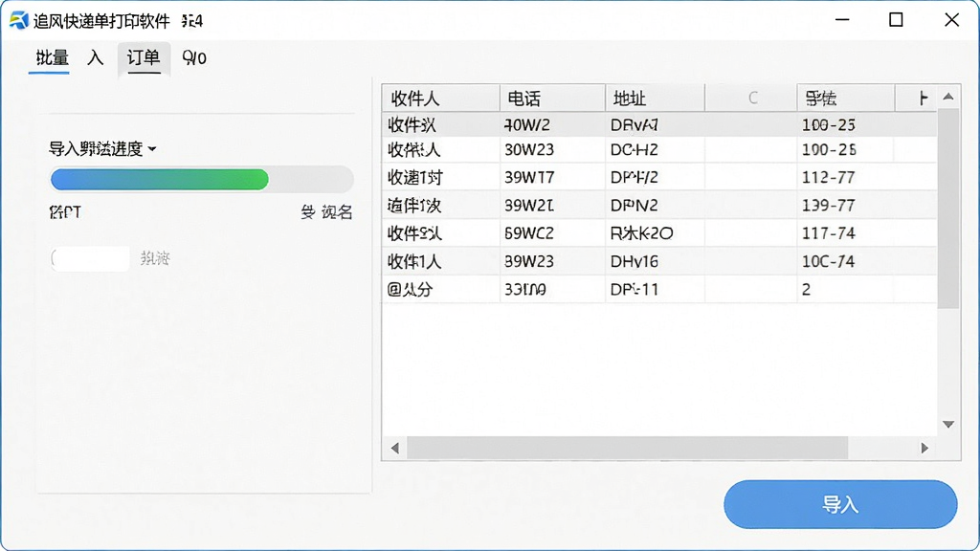Image resolution: width=980 pixels, height=551 pixels.
Task: Click the white input box under the progress bar
Action: click(91, 258)
